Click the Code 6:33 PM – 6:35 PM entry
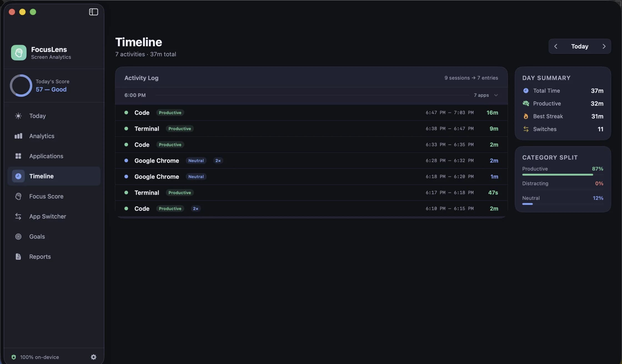Viewport: 622px width, 364px height. tap(311, 145)
